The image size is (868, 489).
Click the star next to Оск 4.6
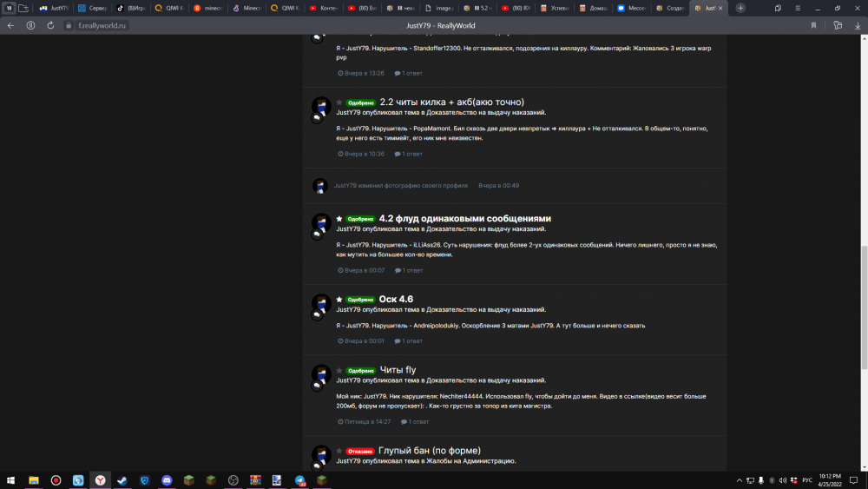pos(339,300)
